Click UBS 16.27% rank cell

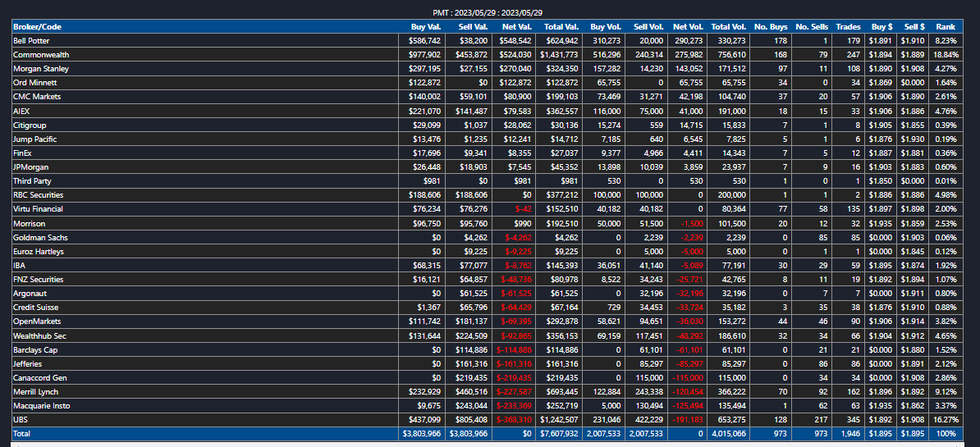[x=946, y=420]
